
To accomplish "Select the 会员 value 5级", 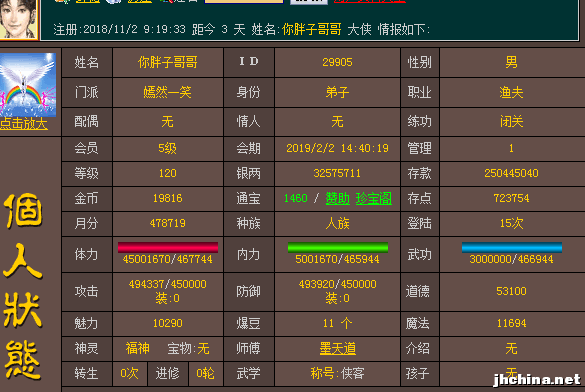I will pyautogui.click(x=168, y=148).
